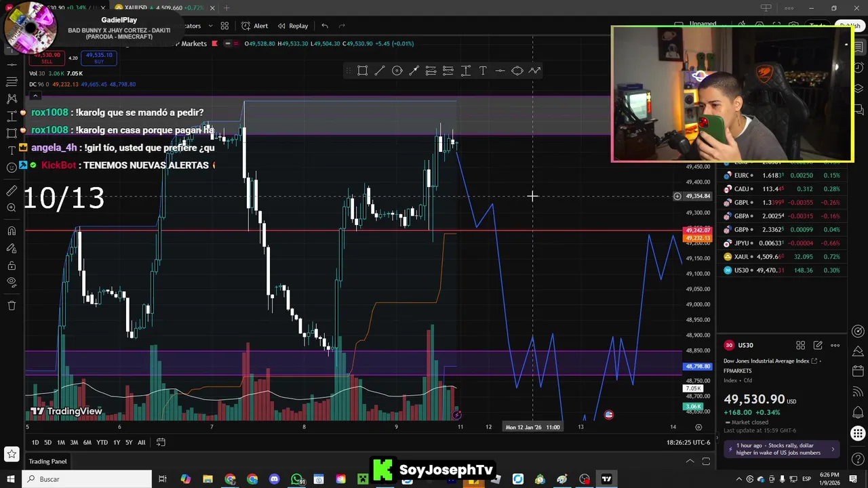Open the Windows Start menu

pos(11,479)
